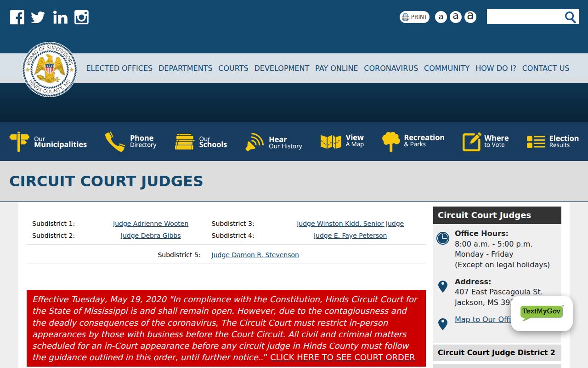Click the Circuit Court Judge District 2 heading
Viewport: 588px width, 368px height.
[496, 353]
